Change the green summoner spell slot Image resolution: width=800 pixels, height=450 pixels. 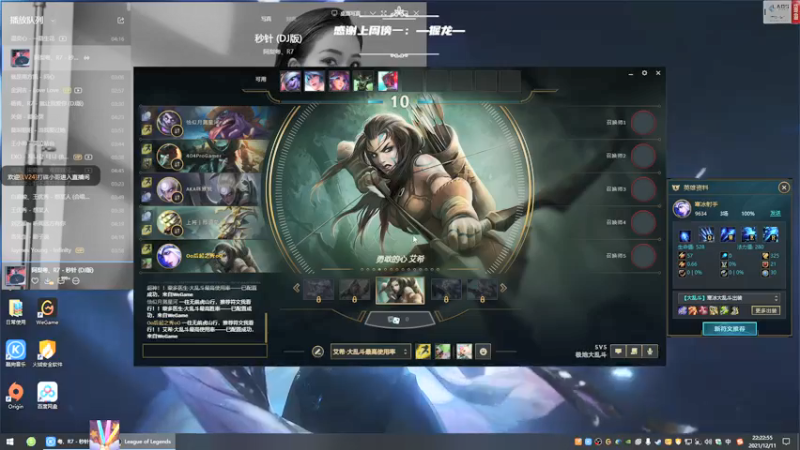[x=443, y=352]
